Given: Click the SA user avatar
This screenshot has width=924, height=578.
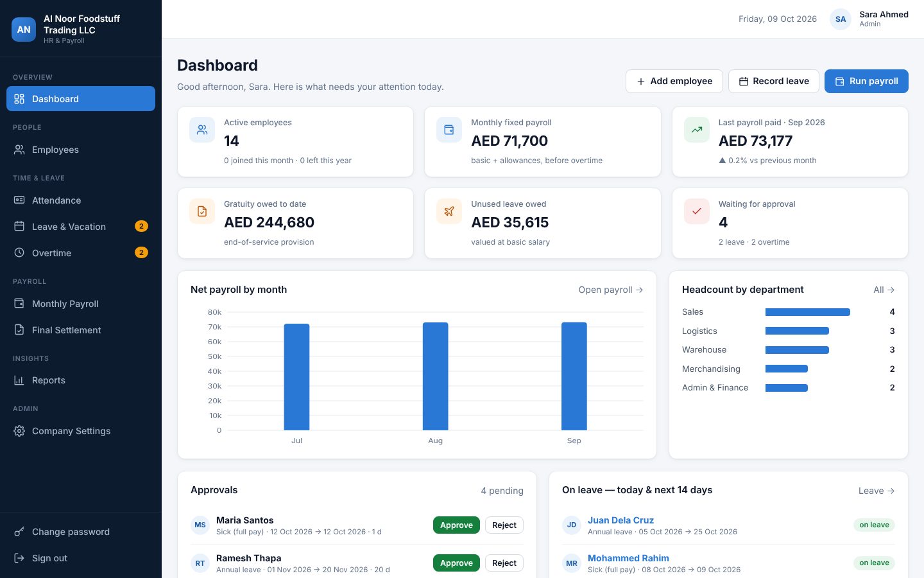Looking at the screenshot, I should tap(841, 19).
